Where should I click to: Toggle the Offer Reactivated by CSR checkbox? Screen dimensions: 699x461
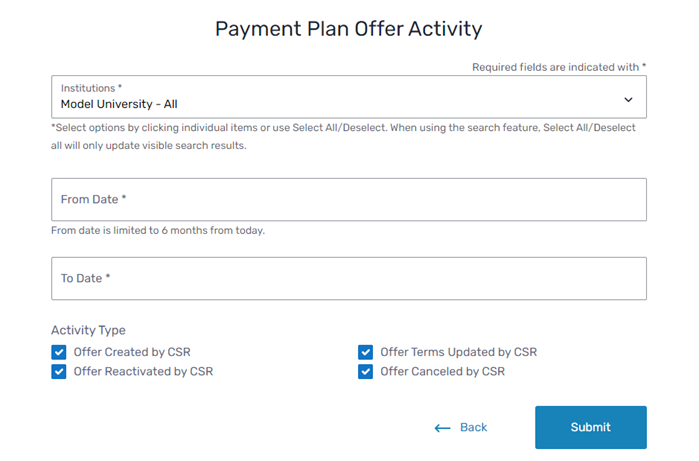tap(59, 372)
